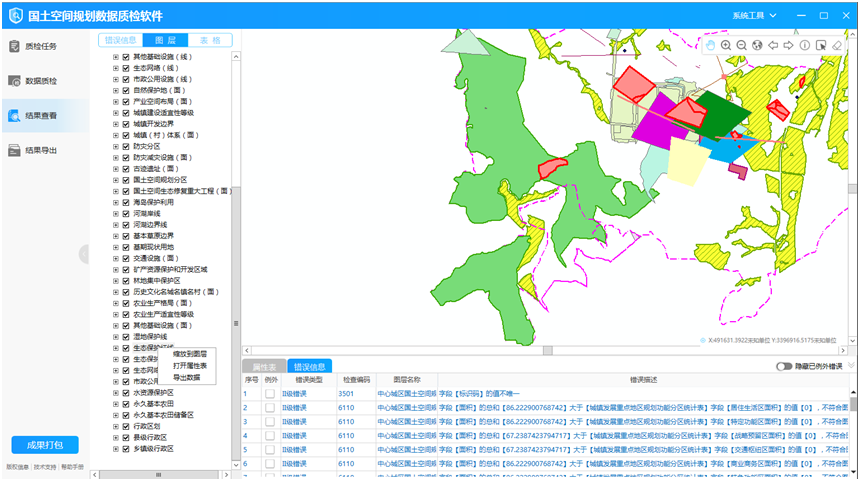Choose the select features cursor tool
860x481 pixels.
pyautogui.click(x=821, y=46)
